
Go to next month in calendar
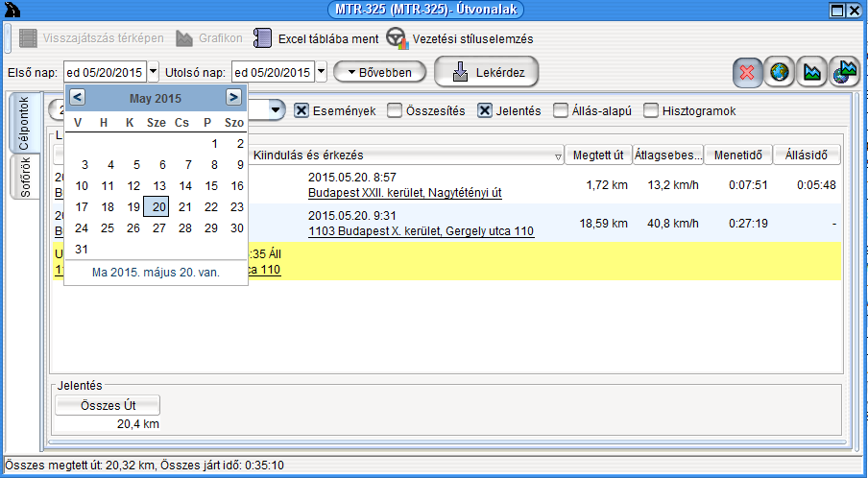233,97
